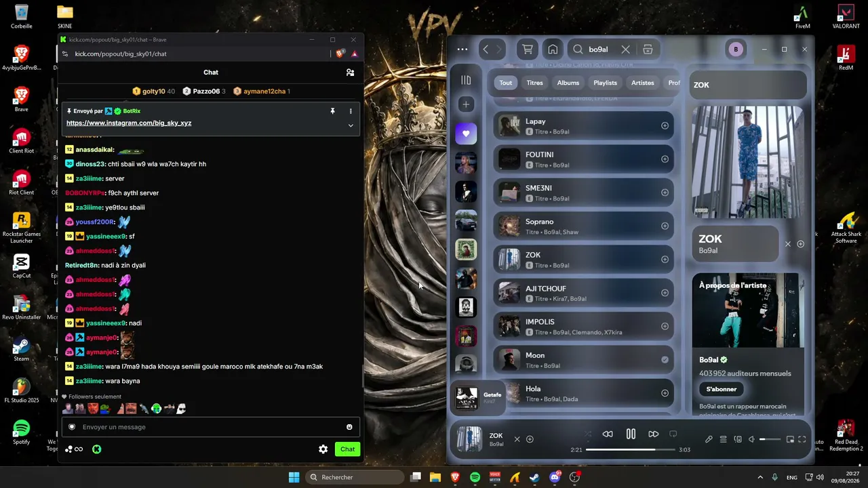Go to Spotify home
The height and width of the screenshot is (488, 868).
click(553, 49)
